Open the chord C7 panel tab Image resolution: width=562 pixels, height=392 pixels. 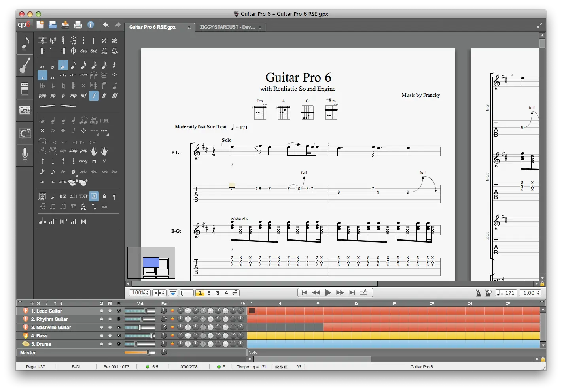tap(25, 133)
